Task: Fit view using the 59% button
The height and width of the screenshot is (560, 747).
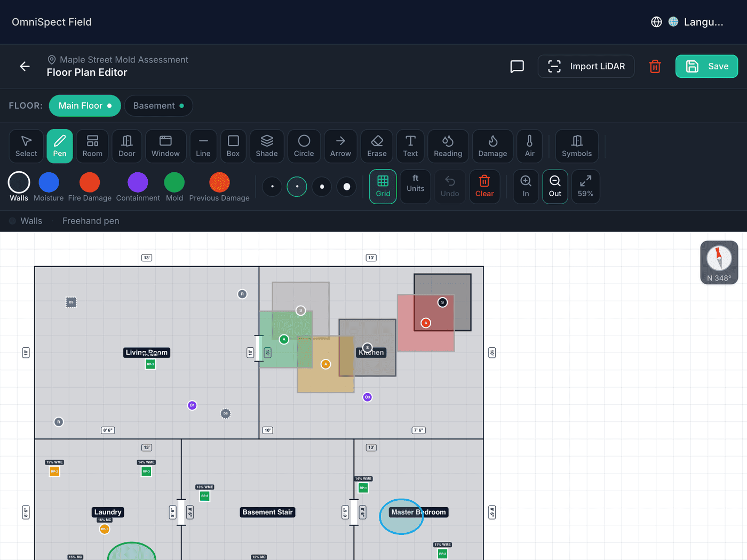Action: click(585, 187)
